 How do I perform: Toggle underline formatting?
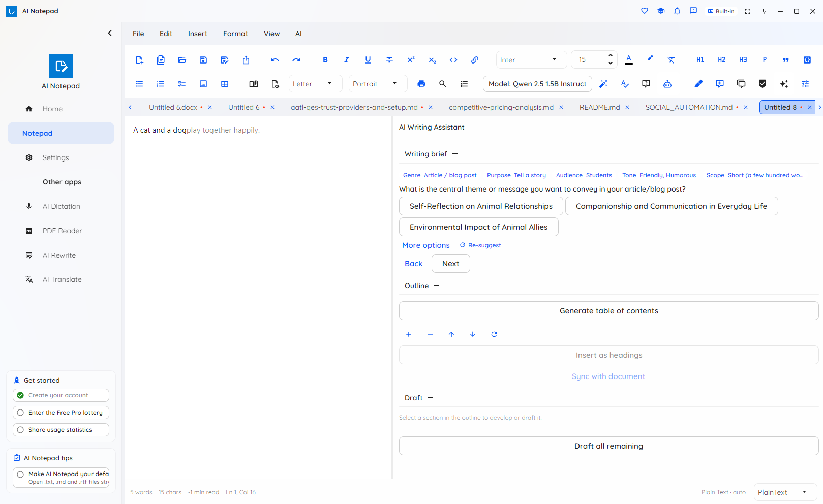tap(368, 60)
